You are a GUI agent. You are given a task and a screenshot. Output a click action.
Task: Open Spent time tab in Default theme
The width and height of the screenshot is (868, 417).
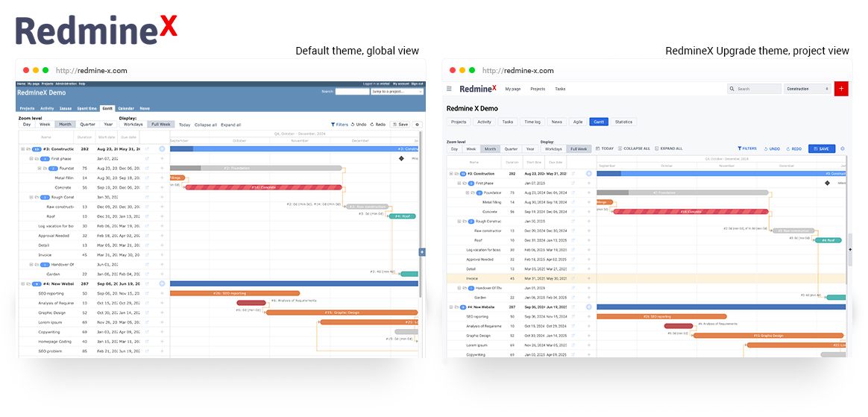(87, 109)
